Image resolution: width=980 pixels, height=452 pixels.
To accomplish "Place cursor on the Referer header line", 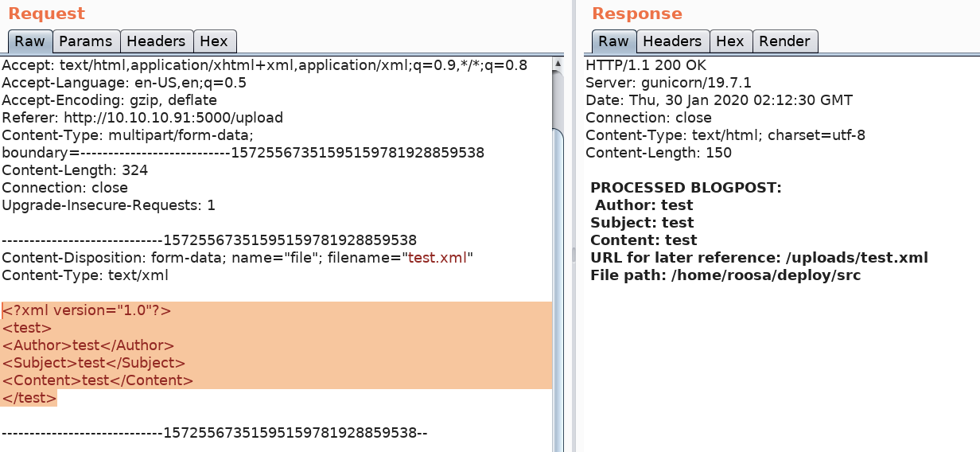I will click(x=142, y=118).
